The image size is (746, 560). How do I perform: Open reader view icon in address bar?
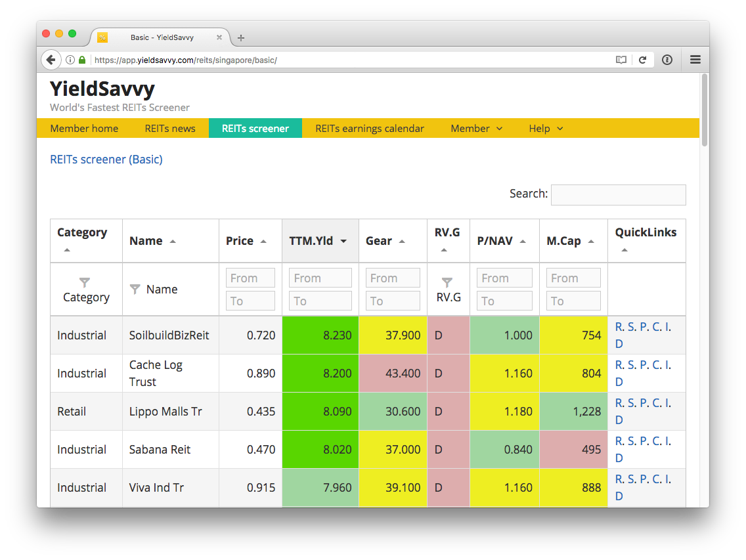coord(621,60)
